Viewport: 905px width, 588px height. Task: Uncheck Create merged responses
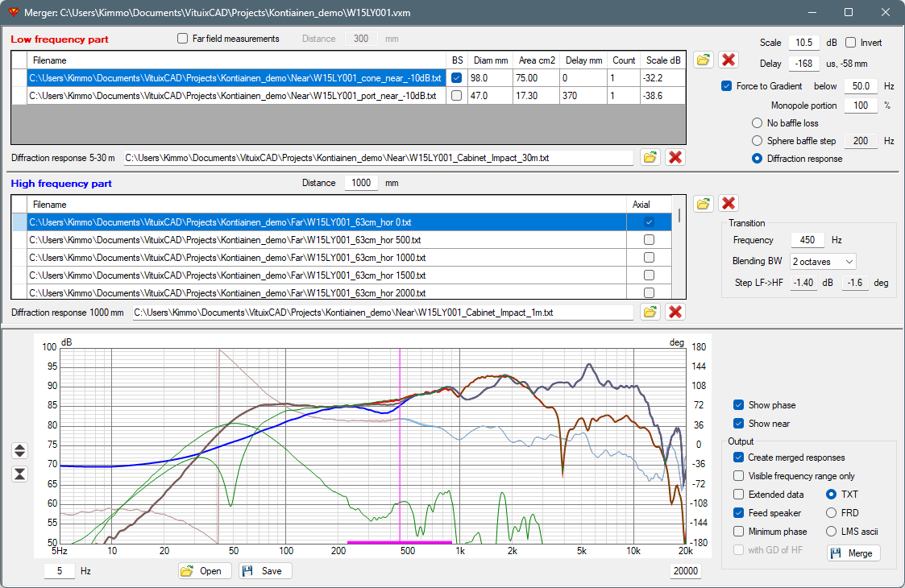click(738, 458)
